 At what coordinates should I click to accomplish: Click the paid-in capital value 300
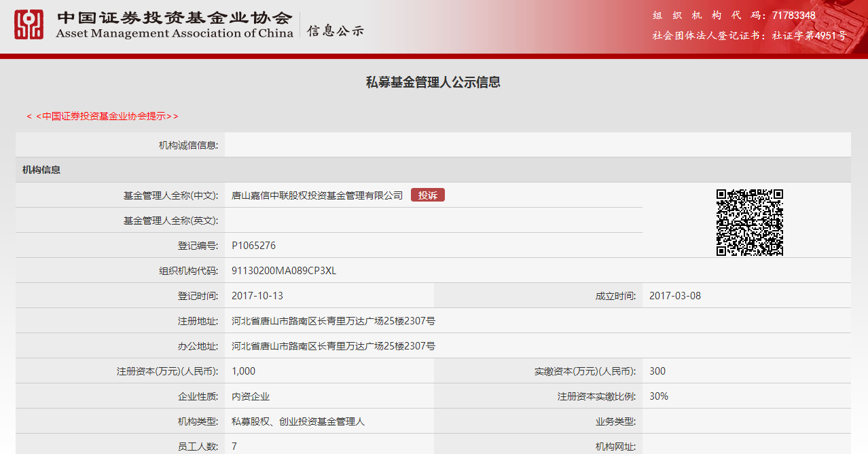tap(657, 371)
